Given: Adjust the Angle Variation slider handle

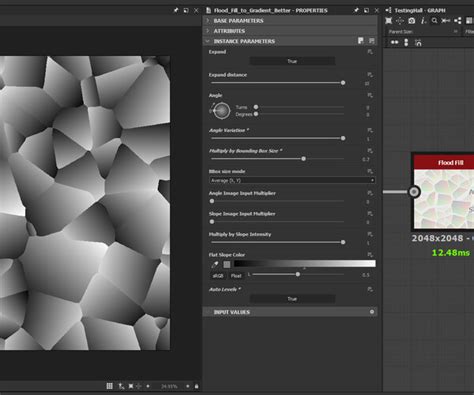Looking at the screenshot, I should (x=343, y=138).
